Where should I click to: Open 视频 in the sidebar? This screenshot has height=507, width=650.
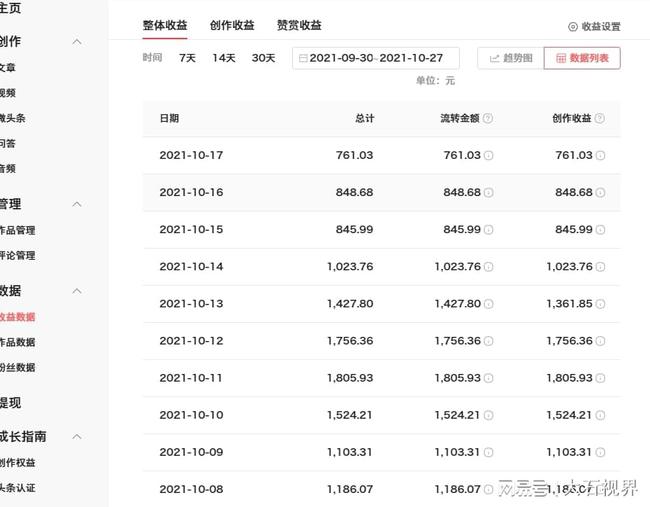tap(7, 93)
